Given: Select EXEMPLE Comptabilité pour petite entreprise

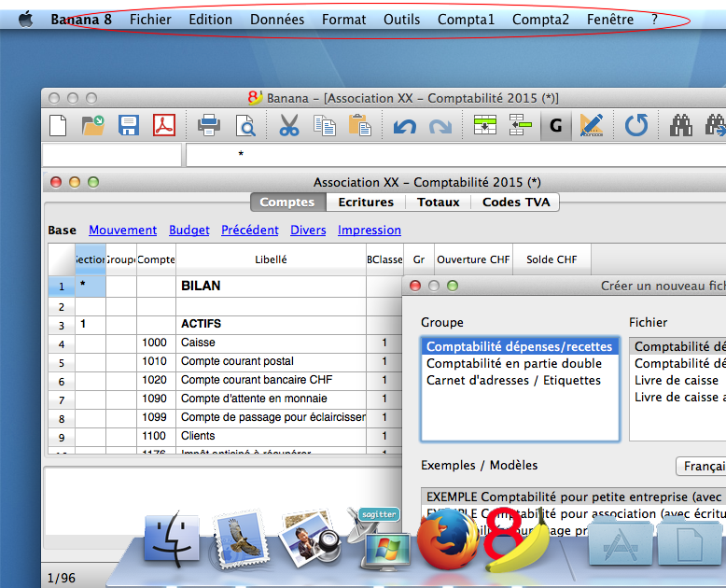Looking at the screenshot, I should [574, 497].
